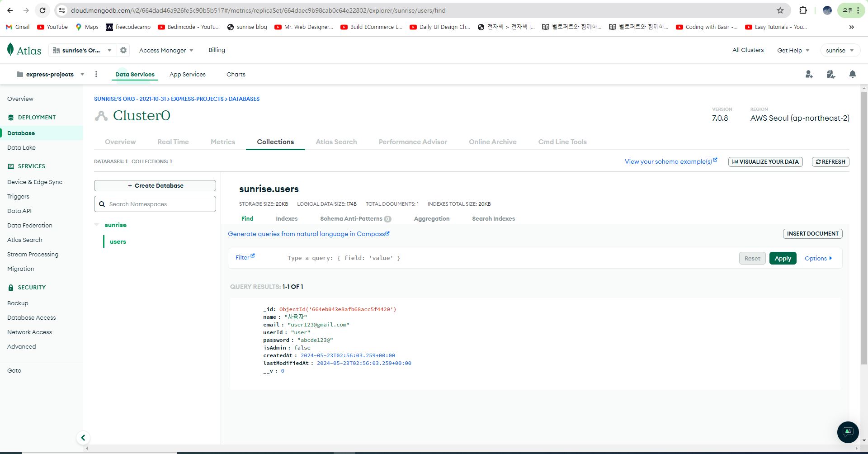Screen dimensions: 868x454
Task: Open the support chat bubble icon
Action: click(848, 432)
